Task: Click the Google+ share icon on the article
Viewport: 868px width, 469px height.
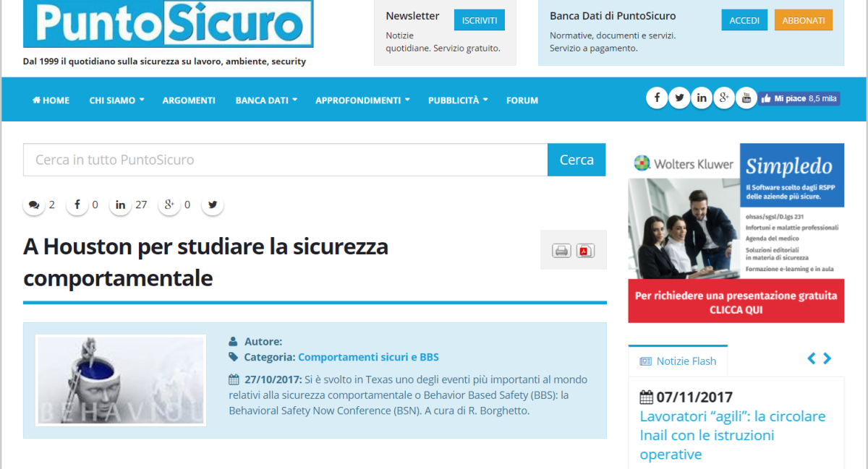Action: [x=169, y=205]
